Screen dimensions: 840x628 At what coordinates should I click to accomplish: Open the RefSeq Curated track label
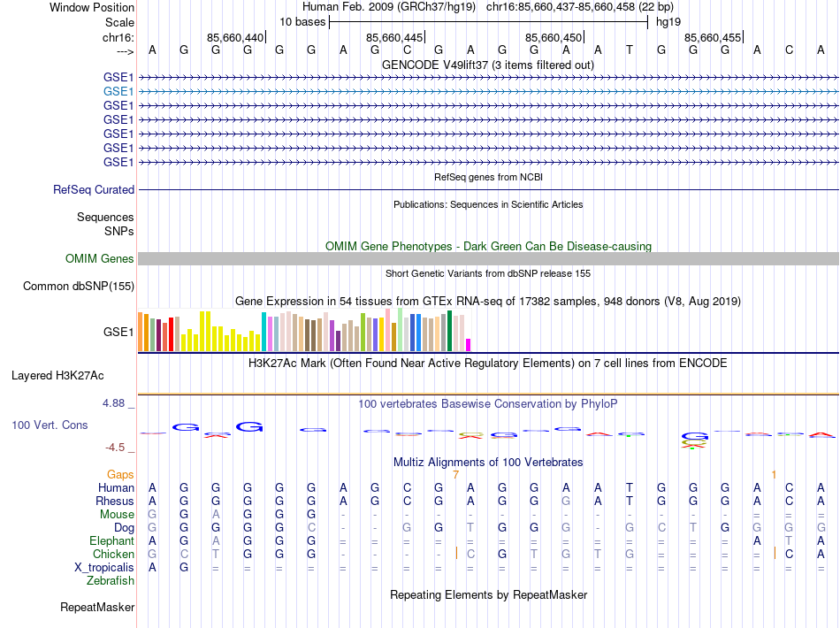pos(94,189)
